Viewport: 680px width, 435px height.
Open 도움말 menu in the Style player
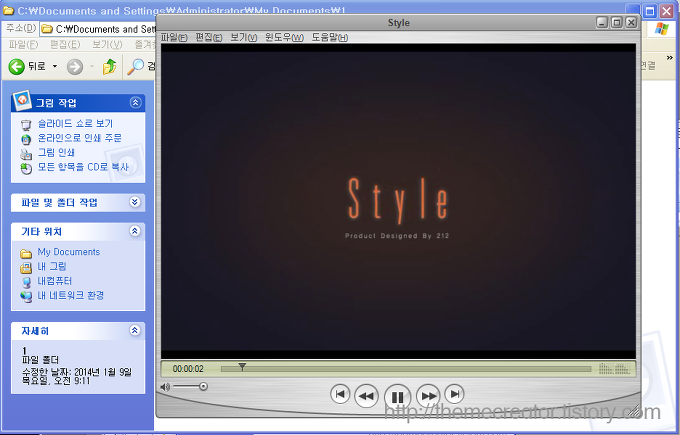click(x=330, y=37)
